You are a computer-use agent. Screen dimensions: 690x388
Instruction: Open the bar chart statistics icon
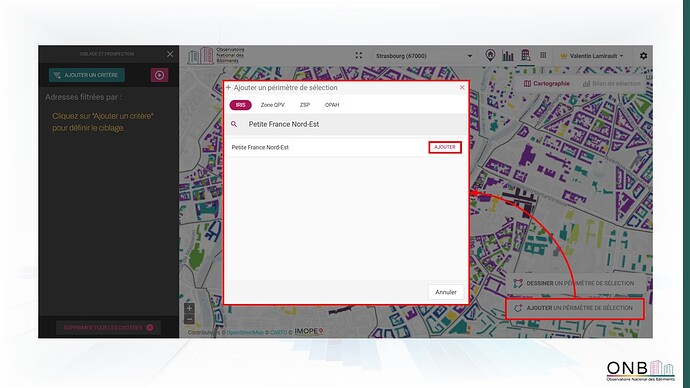(x=508, y=55)
